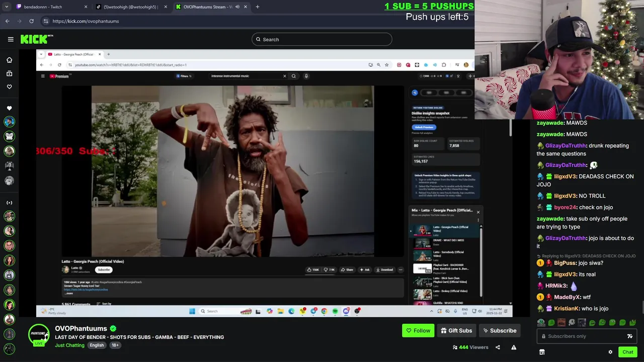
Task: Click Unlock Premium button
Action: pos(424,127)
